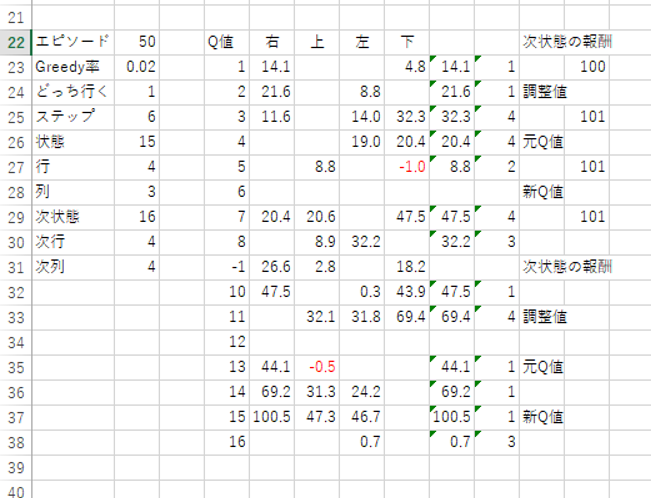Select the state 16 cell in row 38
Screen dimensions: 651x498
click(227, 442)
